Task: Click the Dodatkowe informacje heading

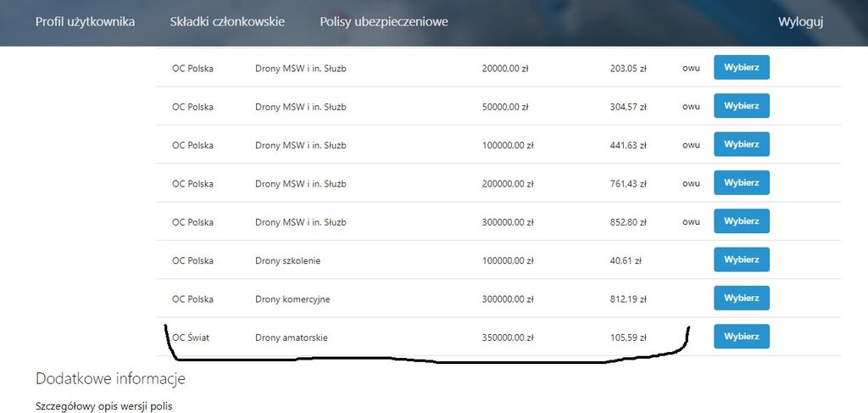Action: coord(110,378)
